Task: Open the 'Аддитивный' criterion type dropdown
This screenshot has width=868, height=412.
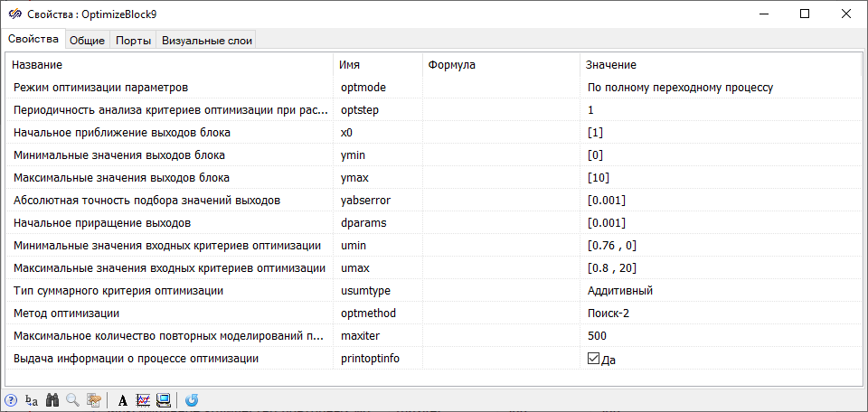Action: [x=719, y=291]
